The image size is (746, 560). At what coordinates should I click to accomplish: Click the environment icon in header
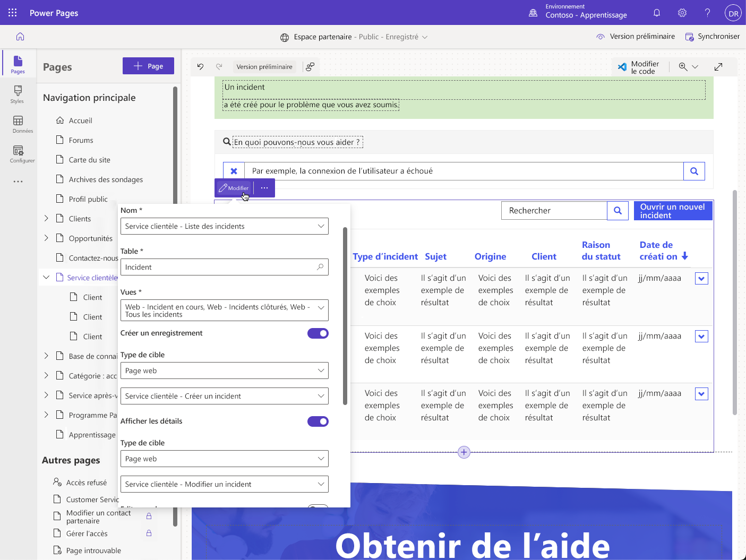pos(533,13)
